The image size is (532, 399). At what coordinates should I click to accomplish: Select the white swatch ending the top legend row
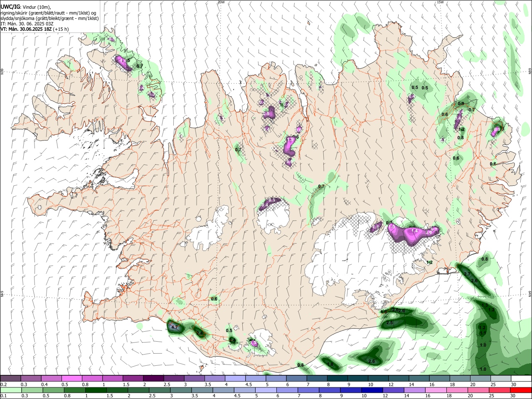[x=521, y=378]
